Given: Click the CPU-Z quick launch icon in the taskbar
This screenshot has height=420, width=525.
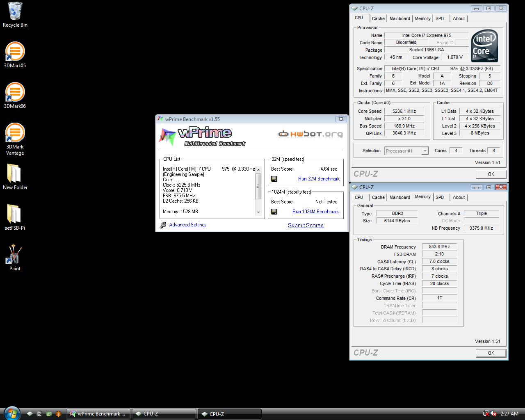Looking at the screenshot, I should (x=30, y=414).
